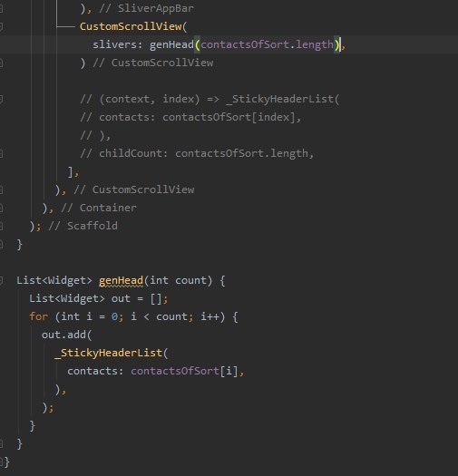Screen dimensions: 458x476
Task: Click the 'out' variable in 'out = [];'
Action: click(x=121, y=299)
